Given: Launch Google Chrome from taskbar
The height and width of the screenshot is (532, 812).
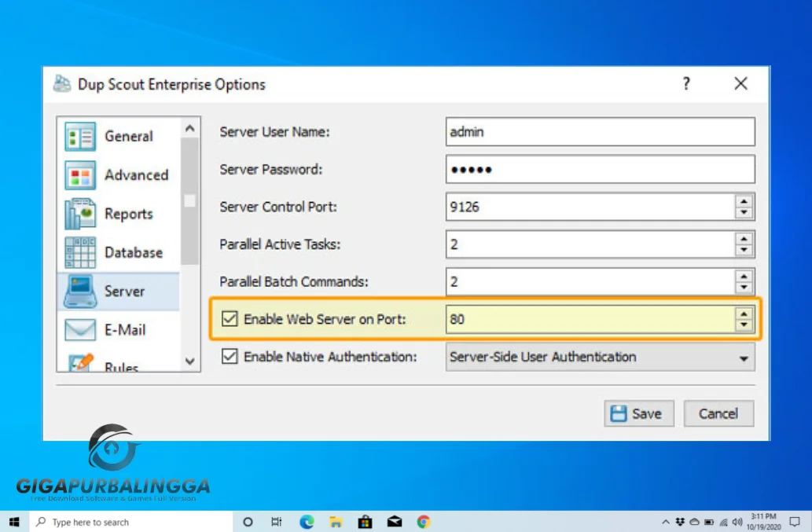Looking at the screenshot, I should point(424,522).
